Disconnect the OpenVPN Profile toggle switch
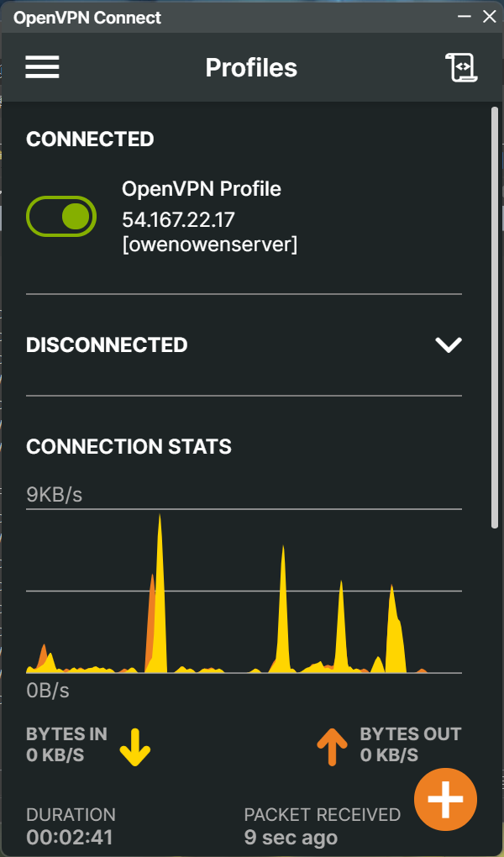 pos(62,217)
